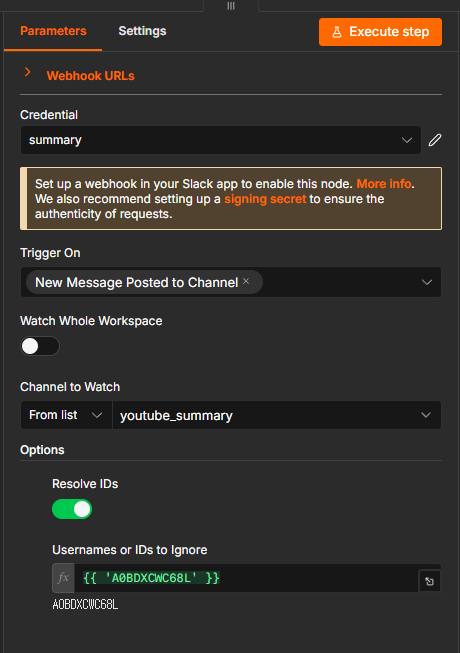Image resolution: width=460 pixels, height=653 pixels.
Task: Disable the Resolve IDs toggle
Action: (72, 509)
